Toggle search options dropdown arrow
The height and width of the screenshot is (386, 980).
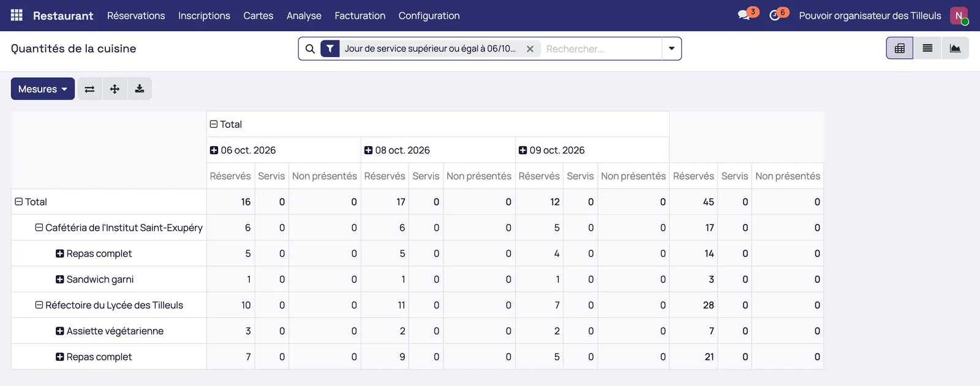coord(671,49)
